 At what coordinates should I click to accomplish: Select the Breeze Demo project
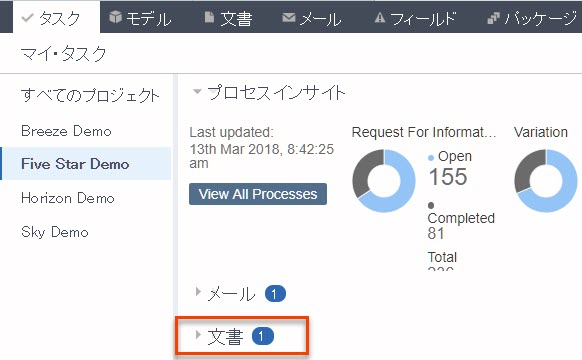click(66, 131)
